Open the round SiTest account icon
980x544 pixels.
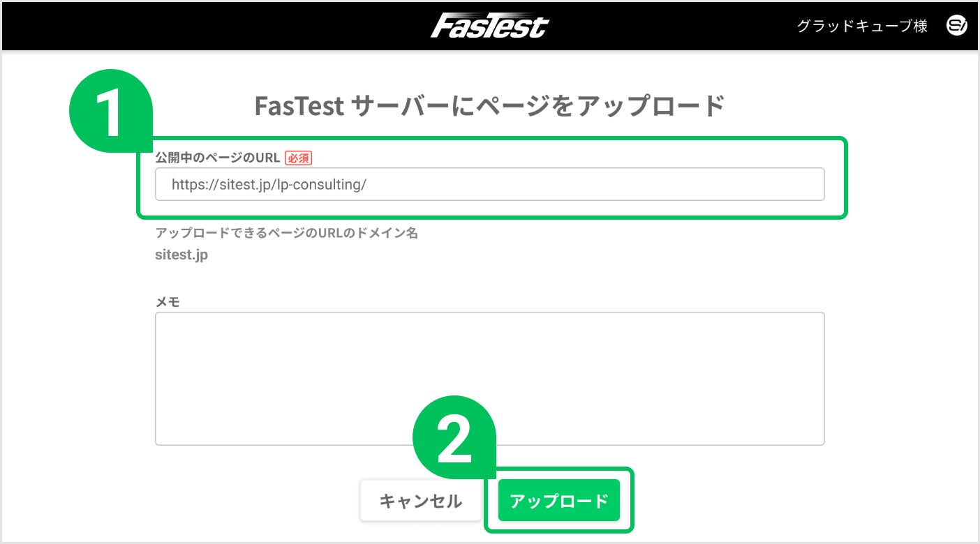(x=956, y=27)
